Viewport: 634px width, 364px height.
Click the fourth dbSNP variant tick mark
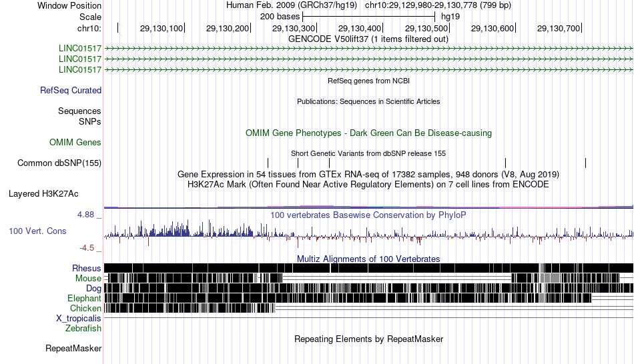pyautogui.click(x=505, y=163)
